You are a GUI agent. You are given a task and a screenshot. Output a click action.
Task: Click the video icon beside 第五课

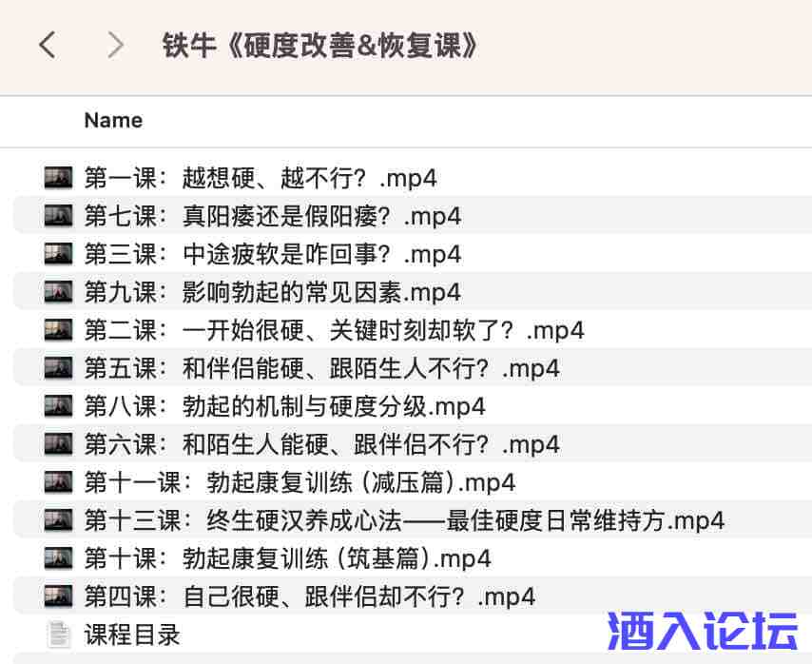coord(57,368)
